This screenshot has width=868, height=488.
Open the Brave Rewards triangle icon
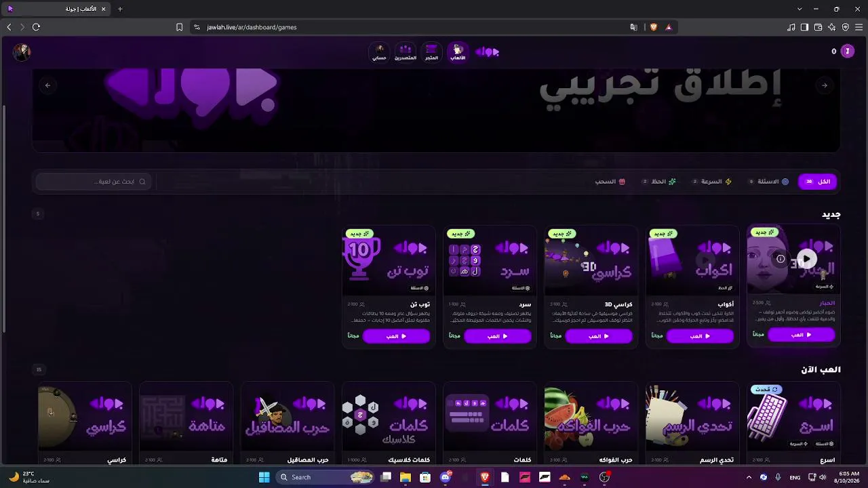click(669, 27)
